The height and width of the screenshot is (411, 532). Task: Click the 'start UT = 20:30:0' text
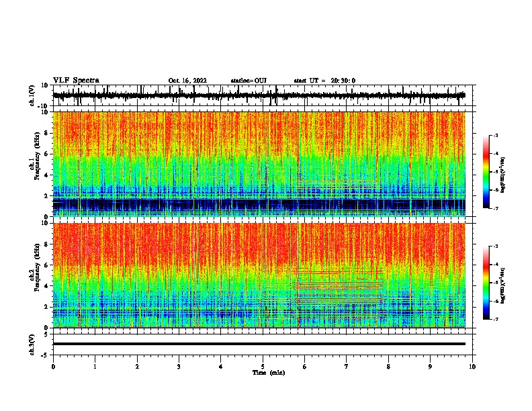324,81
